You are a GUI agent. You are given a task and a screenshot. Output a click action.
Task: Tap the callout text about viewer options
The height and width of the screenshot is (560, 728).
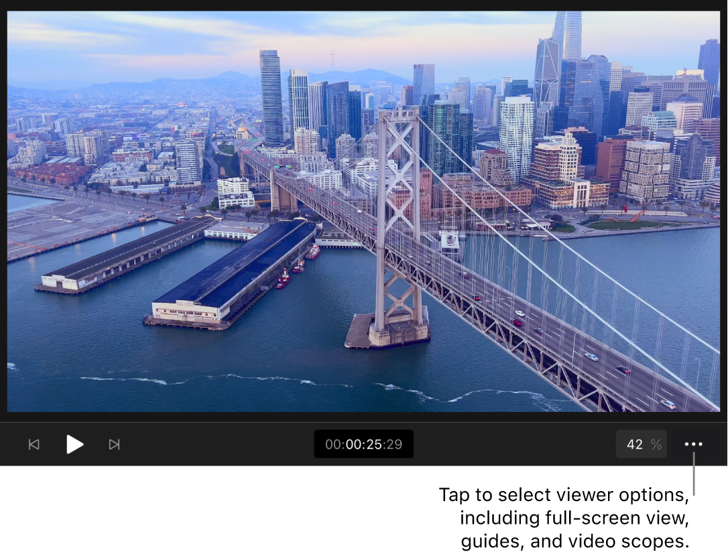point(565,517)
